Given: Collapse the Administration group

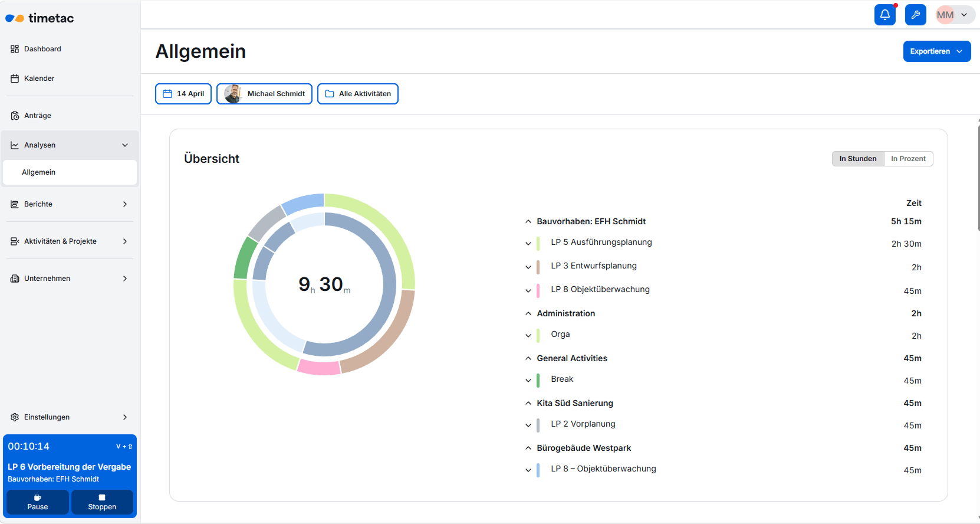Looking at the screenshot, I should point(528,314).
